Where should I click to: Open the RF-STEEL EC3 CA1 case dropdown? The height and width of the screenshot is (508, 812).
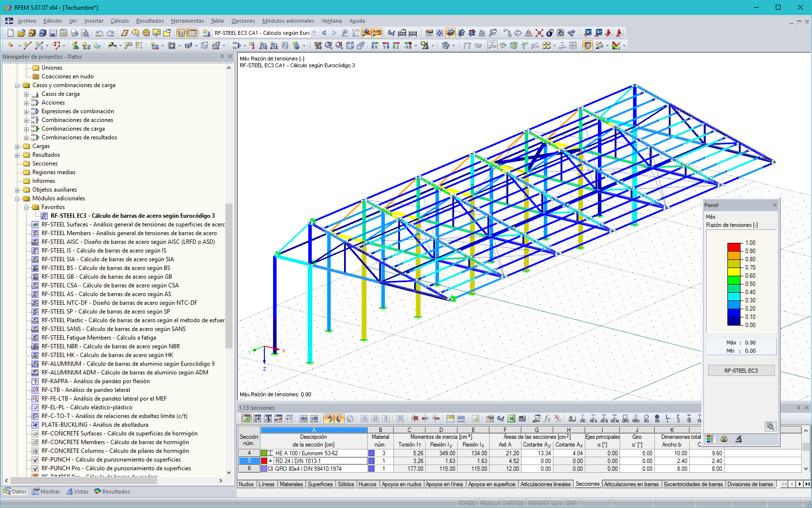click(314, 33)
